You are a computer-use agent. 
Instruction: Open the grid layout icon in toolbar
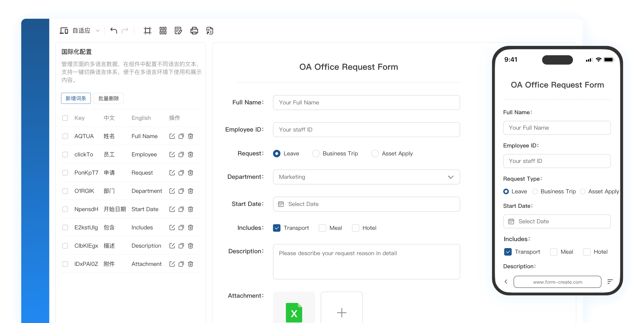pos(163,30)
